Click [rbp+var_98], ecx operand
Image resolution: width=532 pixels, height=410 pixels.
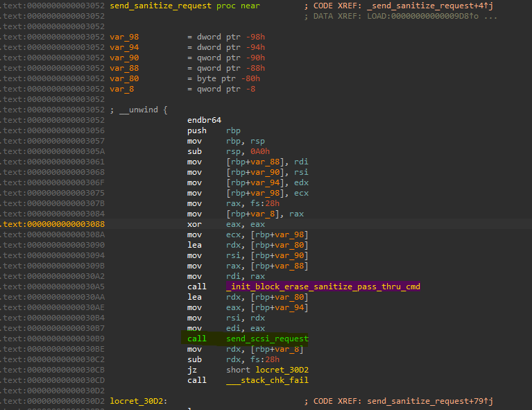[x=267, y=193]
